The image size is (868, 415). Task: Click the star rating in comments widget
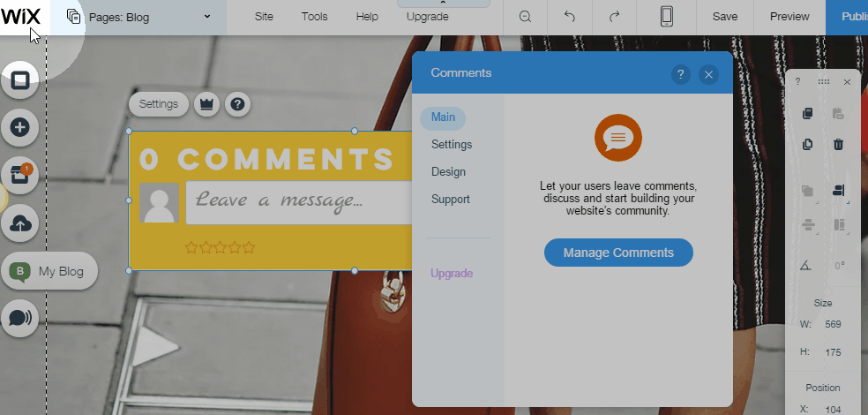click(x=221, y=247)
